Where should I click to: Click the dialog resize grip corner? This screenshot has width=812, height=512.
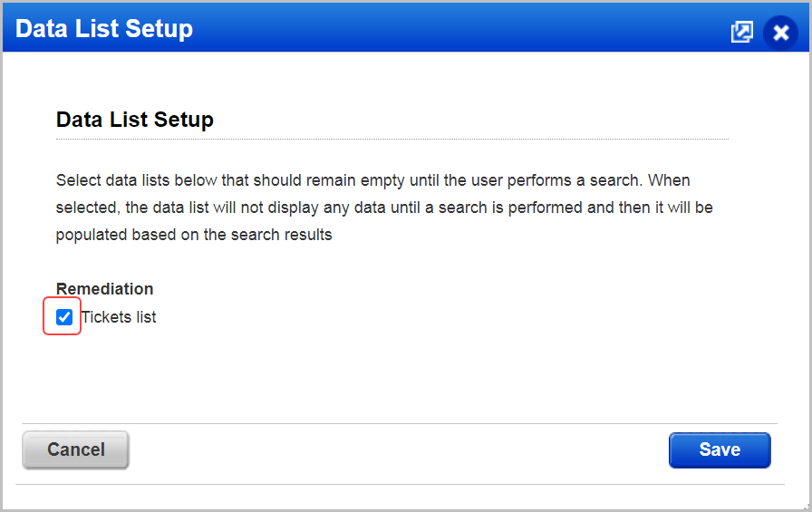pos(807,507)
